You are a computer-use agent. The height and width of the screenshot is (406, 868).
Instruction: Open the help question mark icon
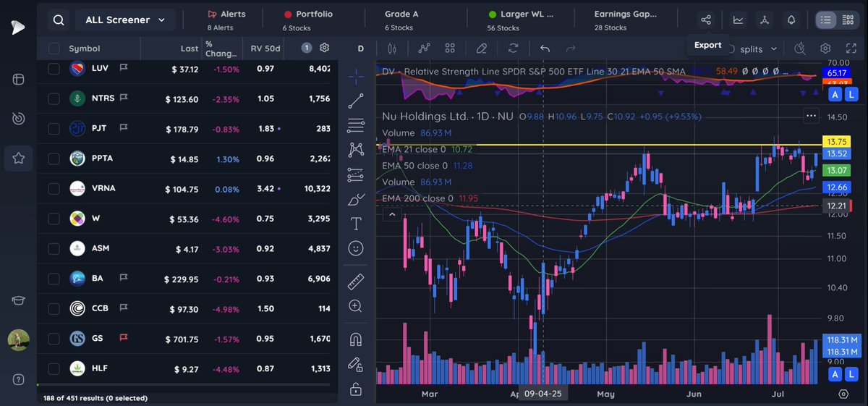click(18, 380)
